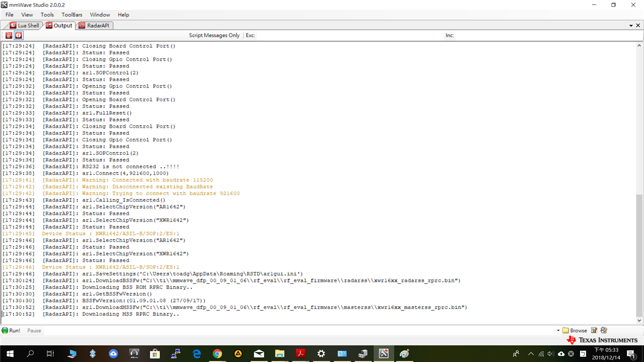
Task: Launch Google Chrome from taskbar
Action: coord(217,354)
